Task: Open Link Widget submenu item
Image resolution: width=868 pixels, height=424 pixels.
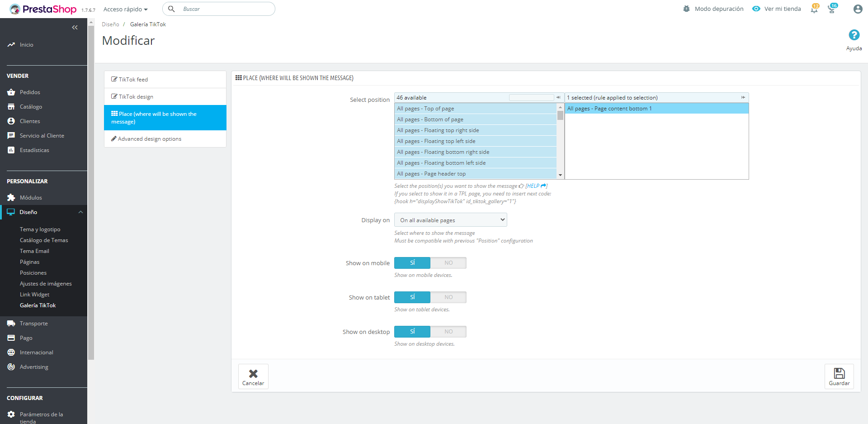Action: (x=35, y=295)
